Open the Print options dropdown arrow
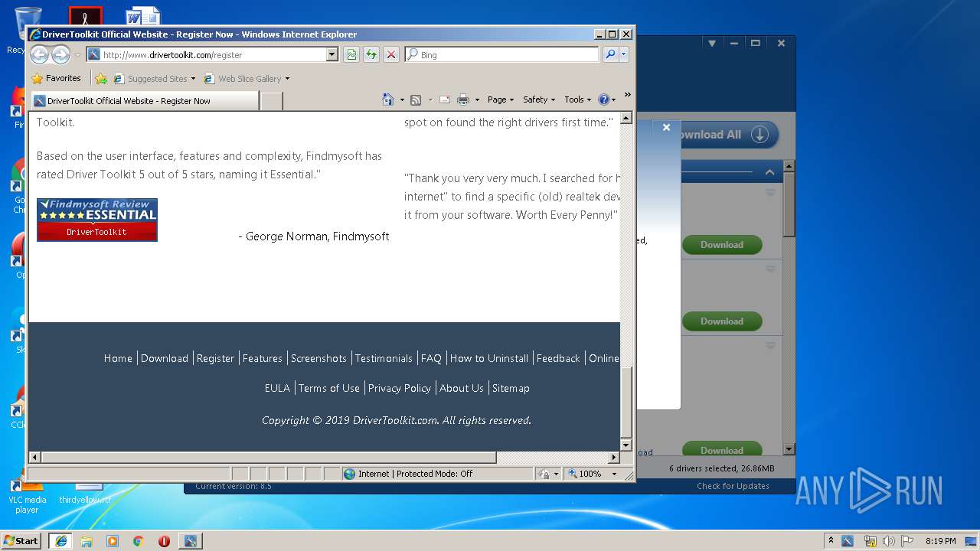 [x=477, y=99]
